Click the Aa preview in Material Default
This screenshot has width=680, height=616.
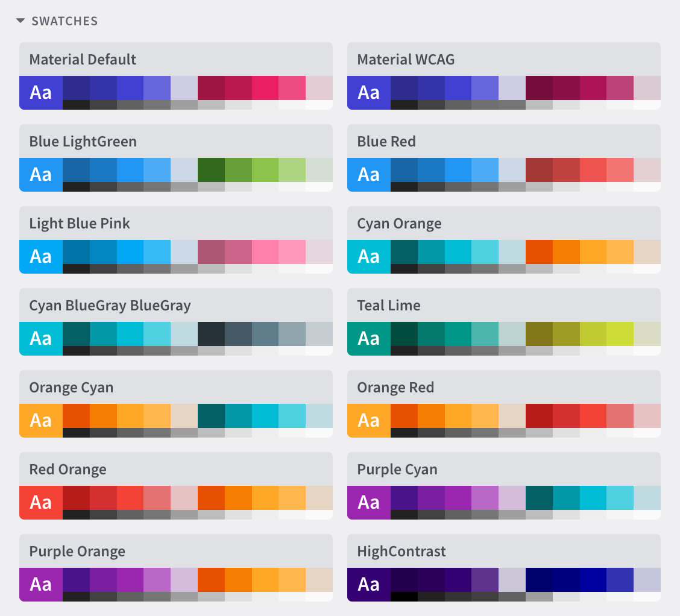click(x=41, y=92)
